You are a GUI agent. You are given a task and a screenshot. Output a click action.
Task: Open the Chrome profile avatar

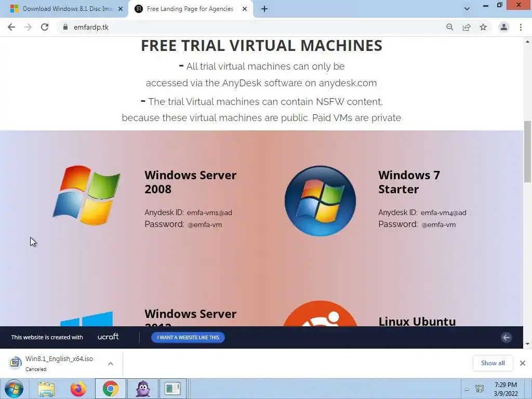[x=504, y=27]
